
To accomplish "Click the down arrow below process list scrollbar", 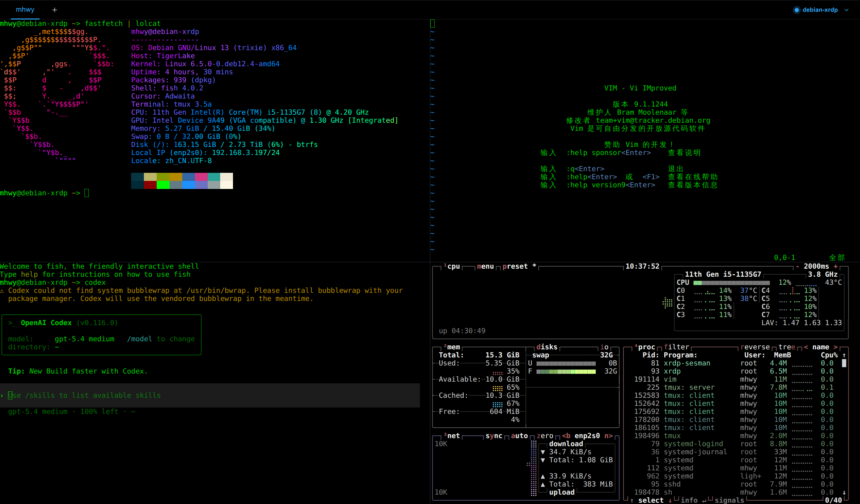I will 844,492.
